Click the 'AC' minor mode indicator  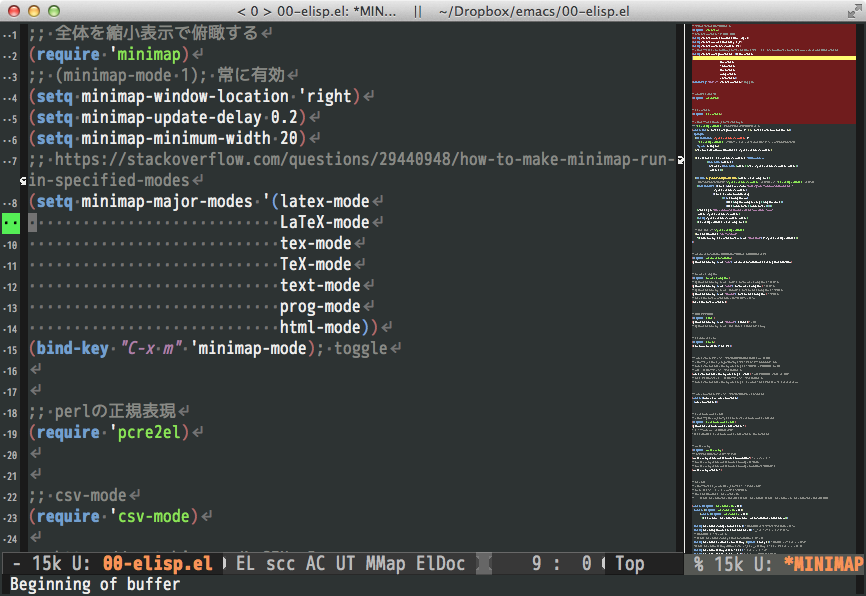click(x=315, y=563)
